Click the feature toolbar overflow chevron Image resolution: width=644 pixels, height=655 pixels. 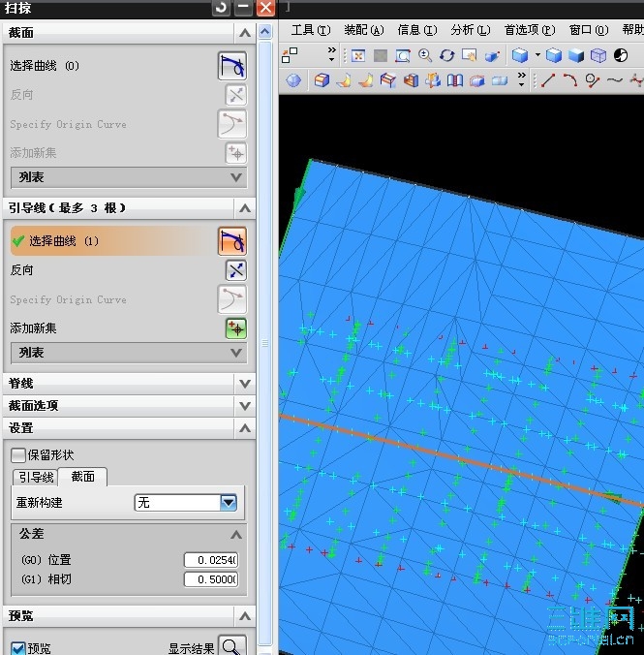(x=521, y=78)
